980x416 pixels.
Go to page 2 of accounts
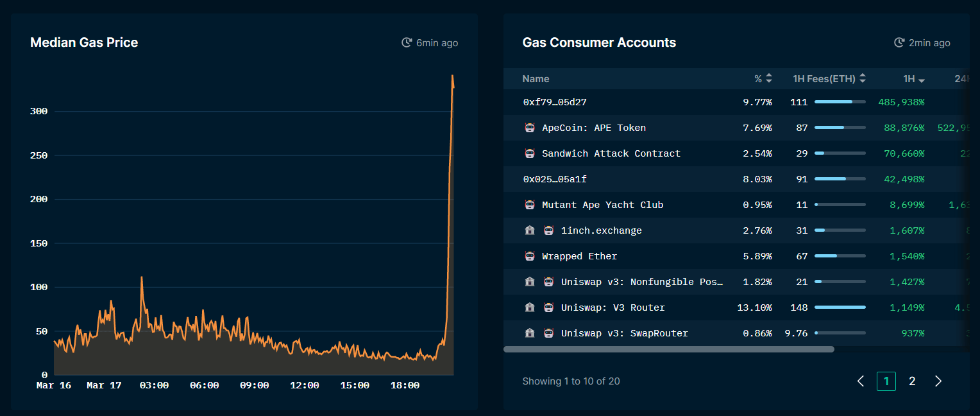pos(912,381)
